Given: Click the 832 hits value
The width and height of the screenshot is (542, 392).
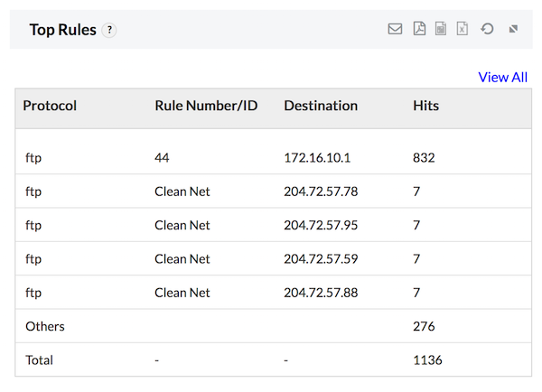Looking at the screenshot, I should pyautogui.click(x=424, y=157).
